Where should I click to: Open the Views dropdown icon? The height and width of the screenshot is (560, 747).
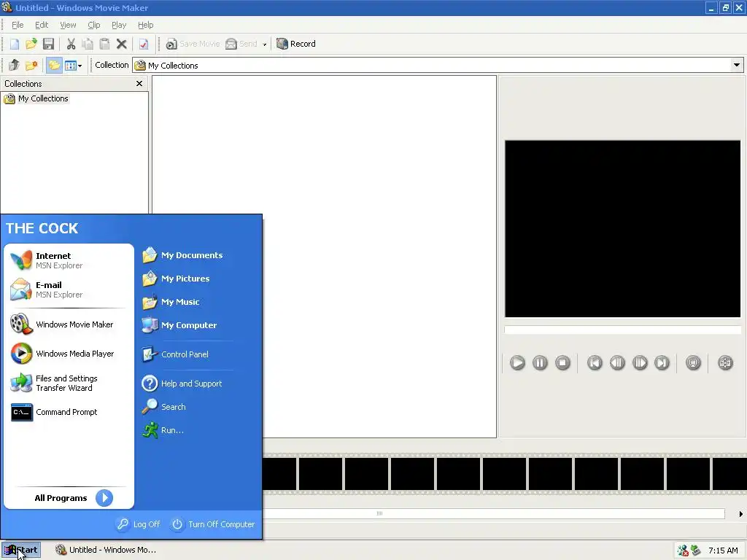(x=73, y=65)
